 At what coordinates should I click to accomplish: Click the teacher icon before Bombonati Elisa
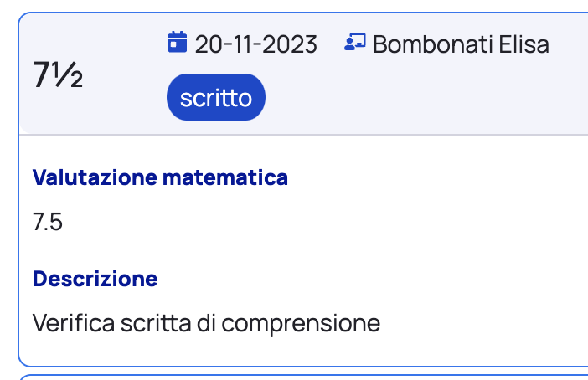point(354,43)
